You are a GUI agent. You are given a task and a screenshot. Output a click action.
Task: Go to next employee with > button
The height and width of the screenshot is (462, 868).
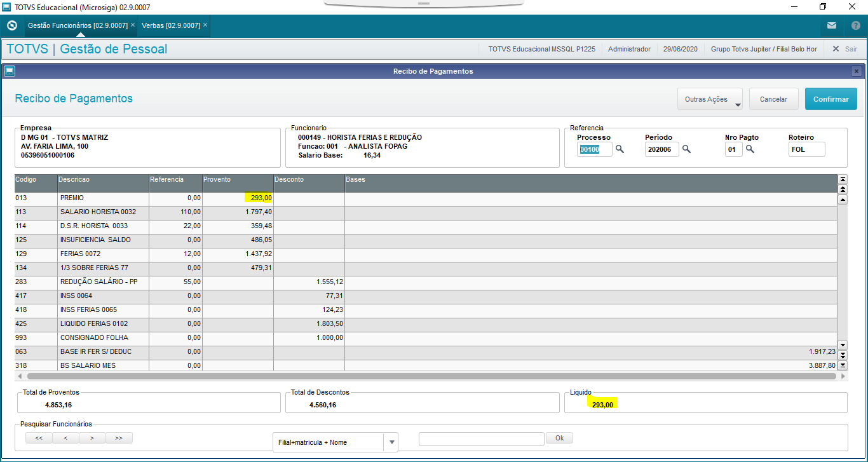pos(92,438)
